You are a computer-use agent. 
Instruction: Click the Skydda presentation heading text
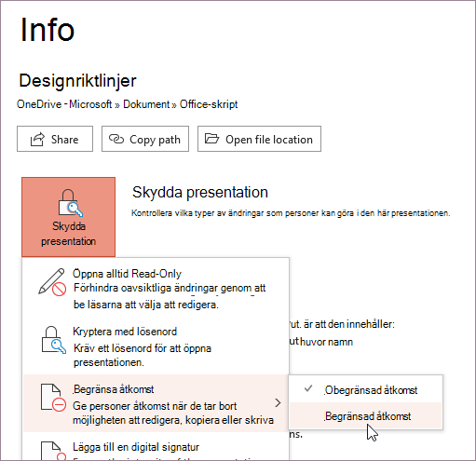pyautogui.click(x=200, y=192)
